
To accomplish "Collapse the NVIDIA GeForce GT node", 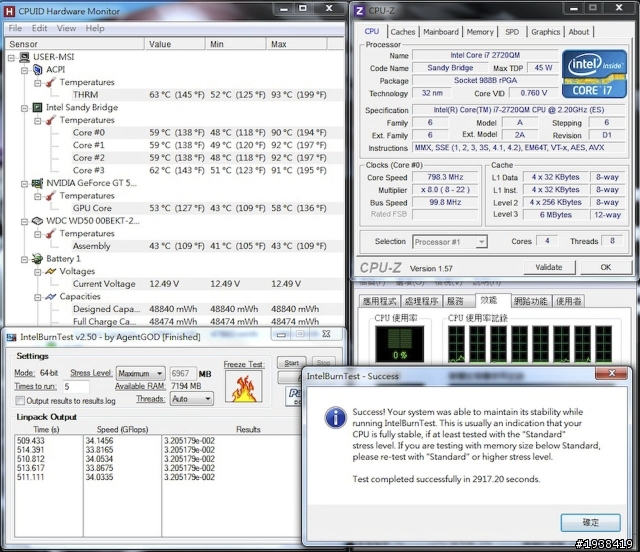I will (24, 184).
